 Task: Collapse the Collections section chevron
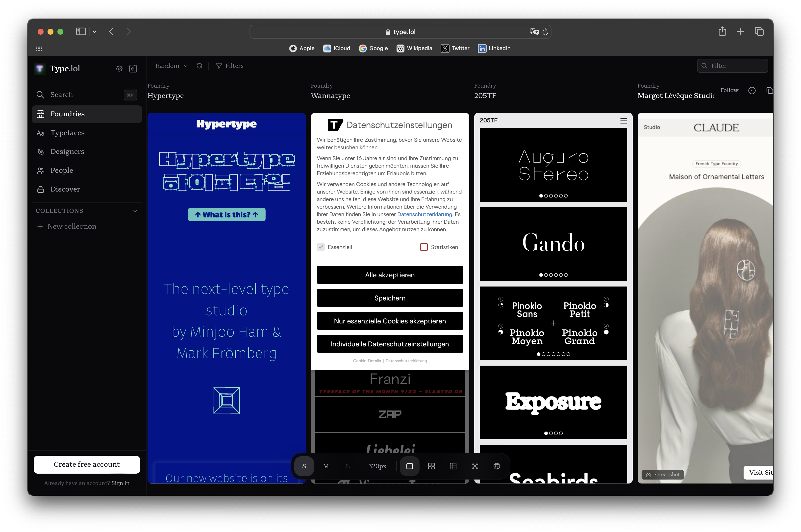click(x=135, y=211)
